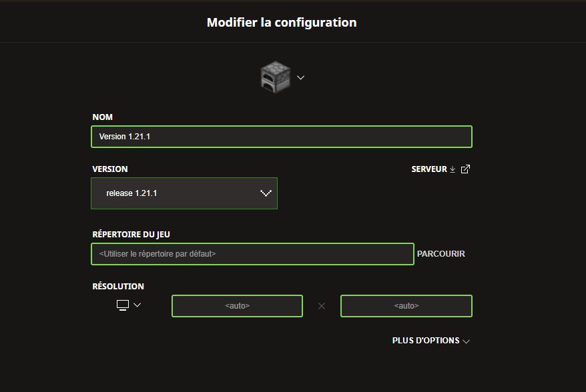Click the chevron after PLUS D'OPTIONS
This screenshot has width=586, height=392.
pyautogui.click(x=466, y=341)
